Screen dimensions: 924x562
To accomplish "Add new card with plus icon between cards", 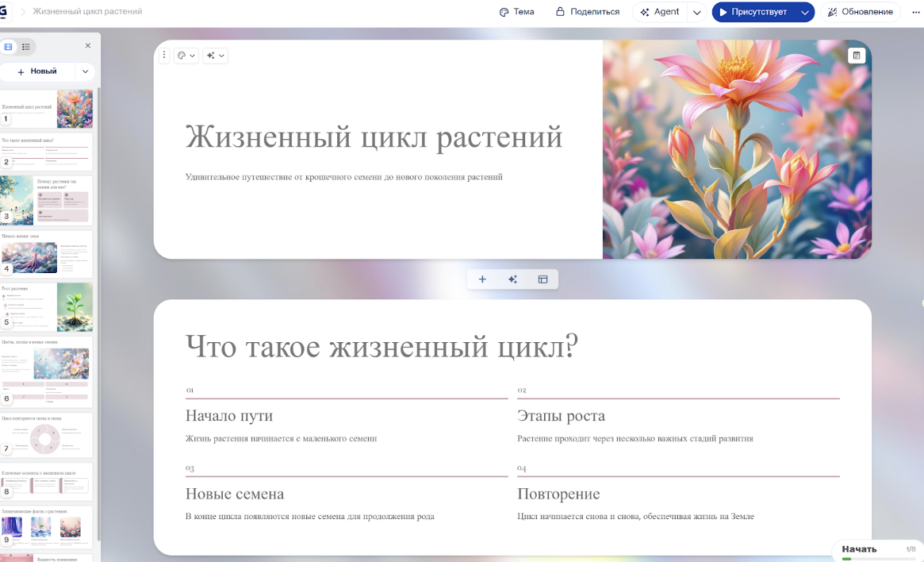I will 482,279.
